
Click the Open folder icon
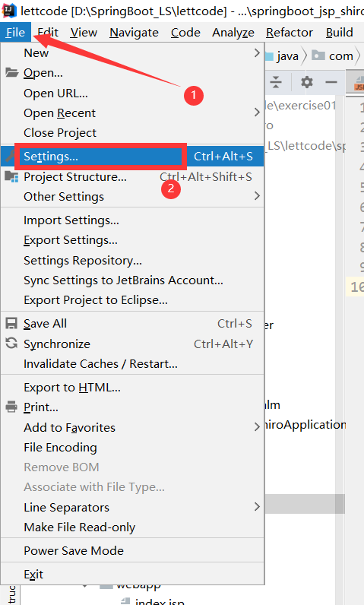pos(11,72)
